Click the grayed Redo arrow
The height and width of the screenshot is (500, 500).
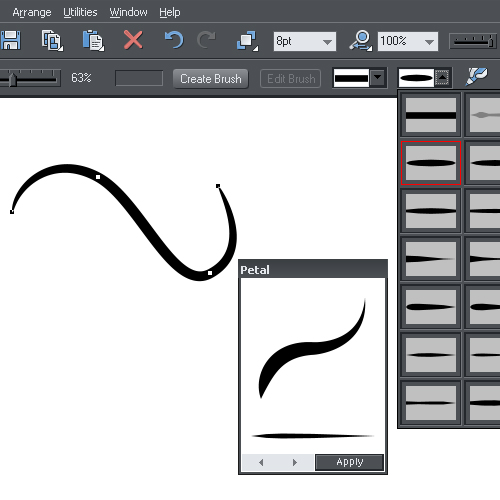[206, 40]
